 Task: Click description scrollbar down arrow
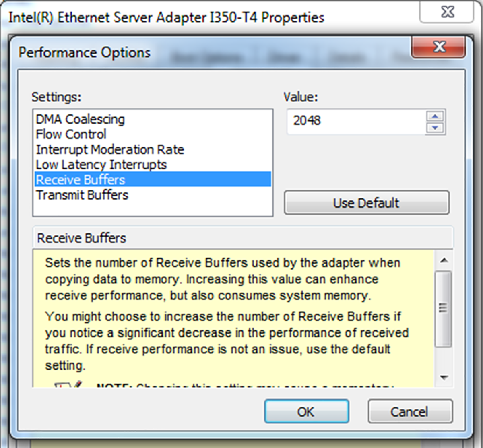point(444,378)
